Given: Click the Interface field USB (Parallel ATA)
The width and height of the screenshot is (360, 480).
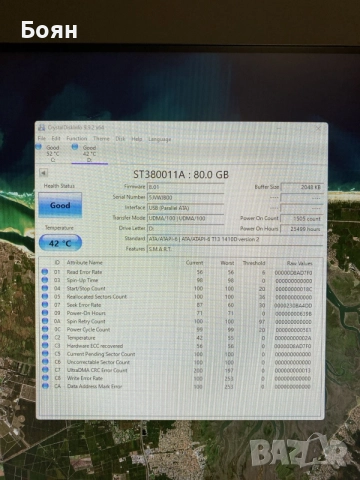Looking at the screenshot, I should (185, 208).
